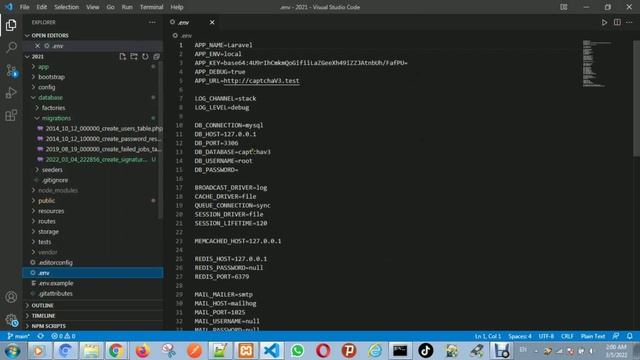This screenshot has width=640, height=360.
Task: Open the View menu
Action: 93,7
